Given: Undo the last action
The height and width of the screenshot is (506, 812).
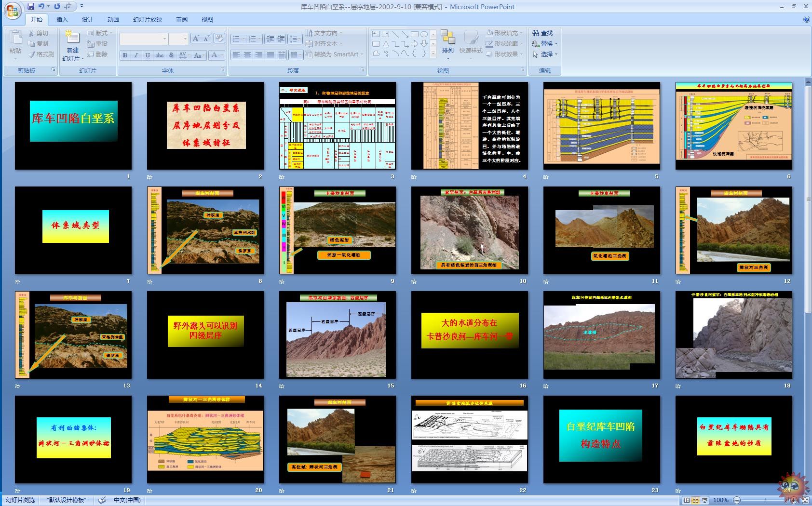Looking at the screenshot, I should pos(41,6).
